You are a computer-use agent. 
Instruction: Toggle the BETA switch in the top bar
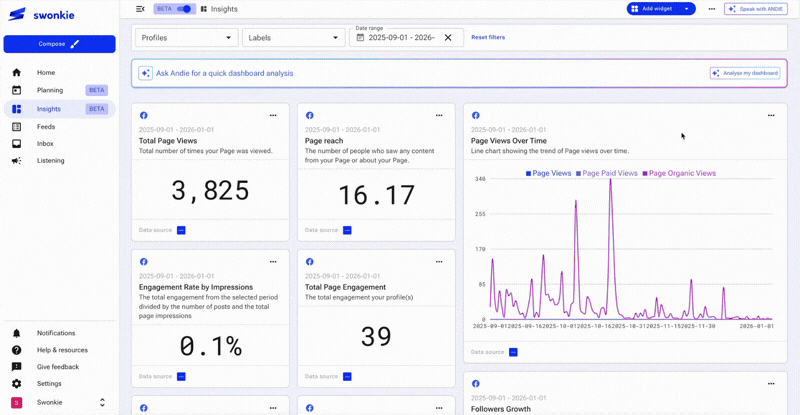point(184,9)
